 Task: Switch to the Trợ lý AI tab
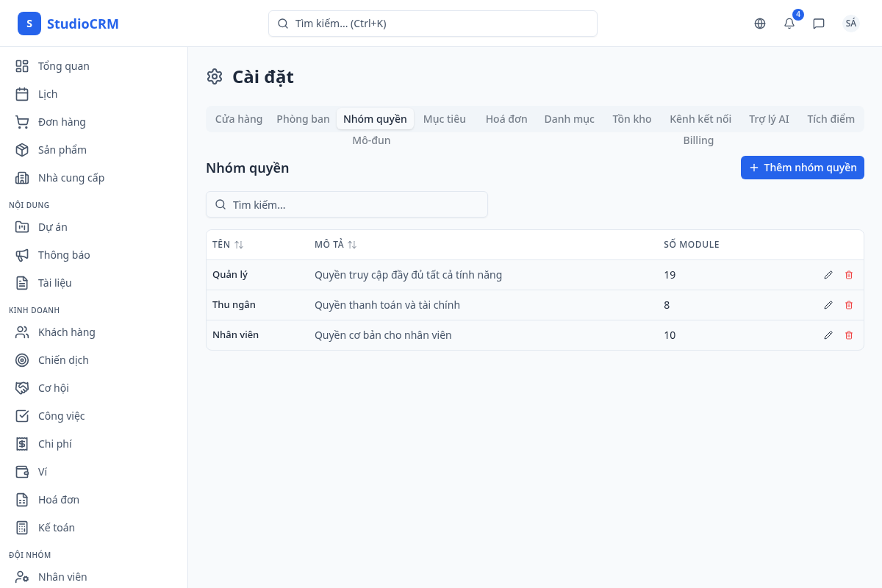click(769, 119)
